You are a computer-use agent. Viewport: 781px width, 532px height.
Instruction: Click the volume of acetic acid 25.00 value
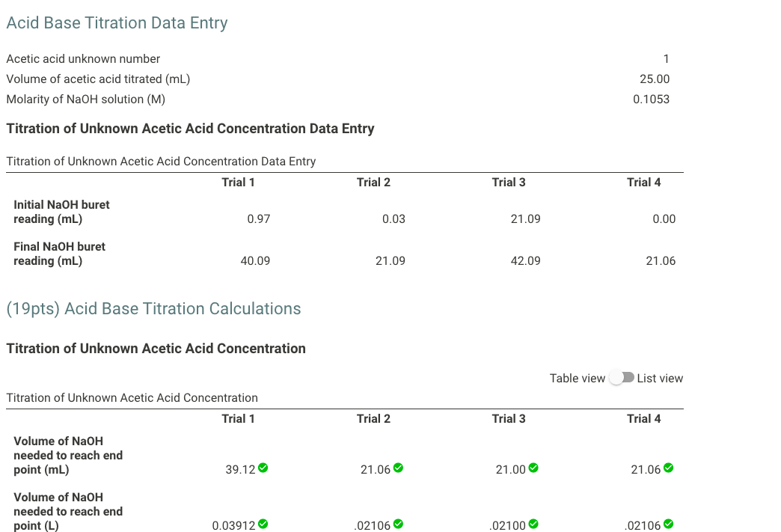[657, 79]
